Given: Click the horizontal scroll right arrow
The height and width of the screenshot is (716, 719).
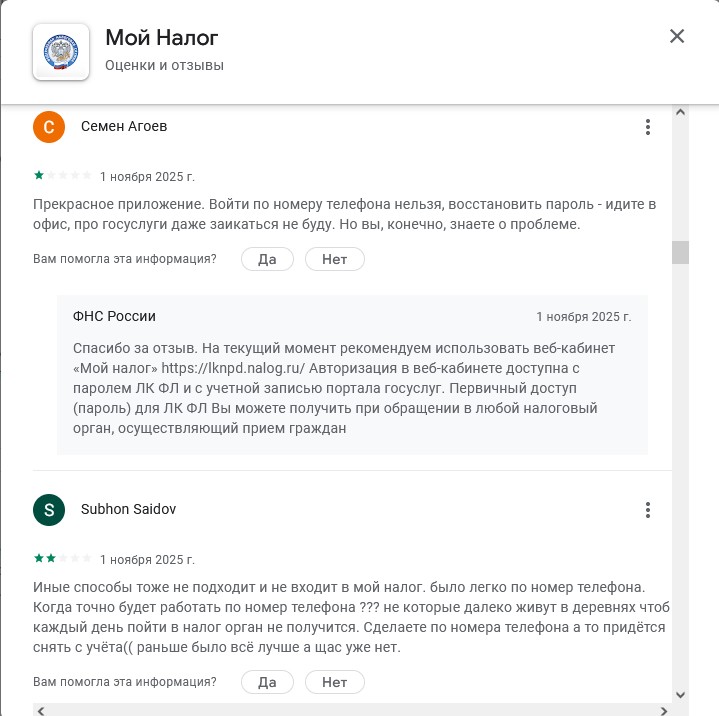Looking at the screenshot, I should [x=664, y=709].
